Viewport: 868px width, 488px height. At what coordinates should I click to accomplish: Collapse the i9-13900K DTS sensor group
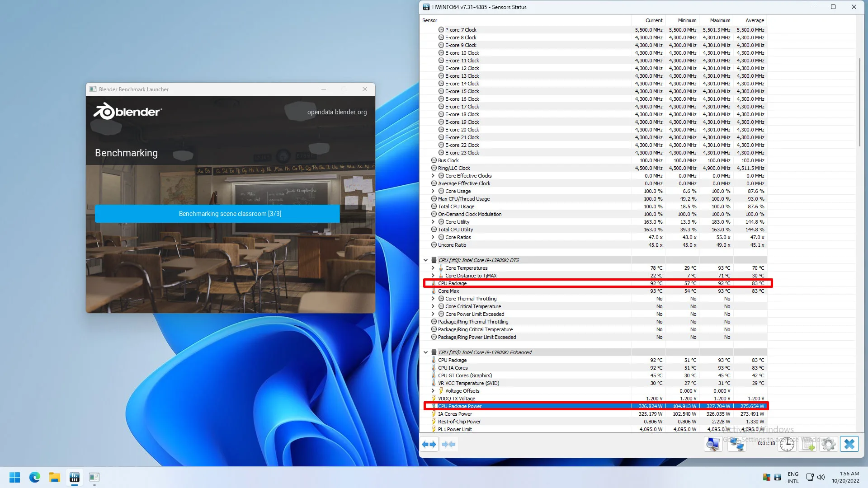pyautogui.click(x=425, y=260)
